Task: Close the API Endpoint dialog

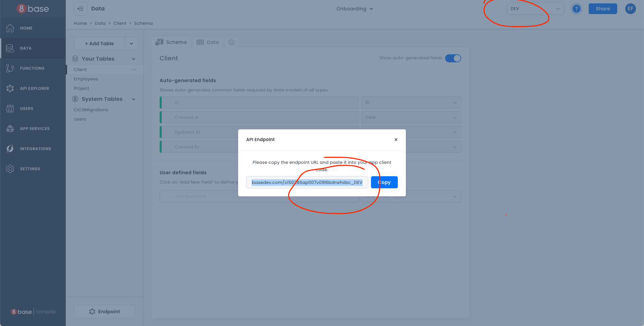Action: [396, 140]
